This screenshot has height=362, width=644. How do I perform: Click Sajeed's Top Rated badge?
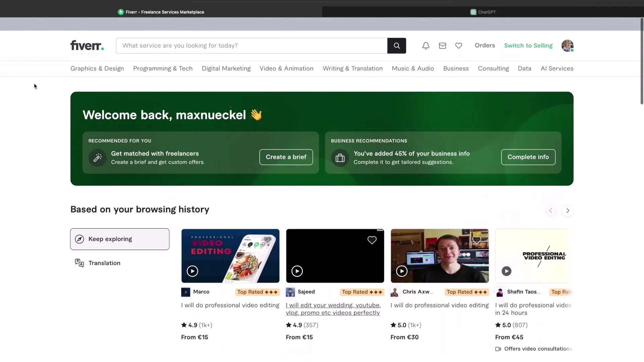(362, 292)
